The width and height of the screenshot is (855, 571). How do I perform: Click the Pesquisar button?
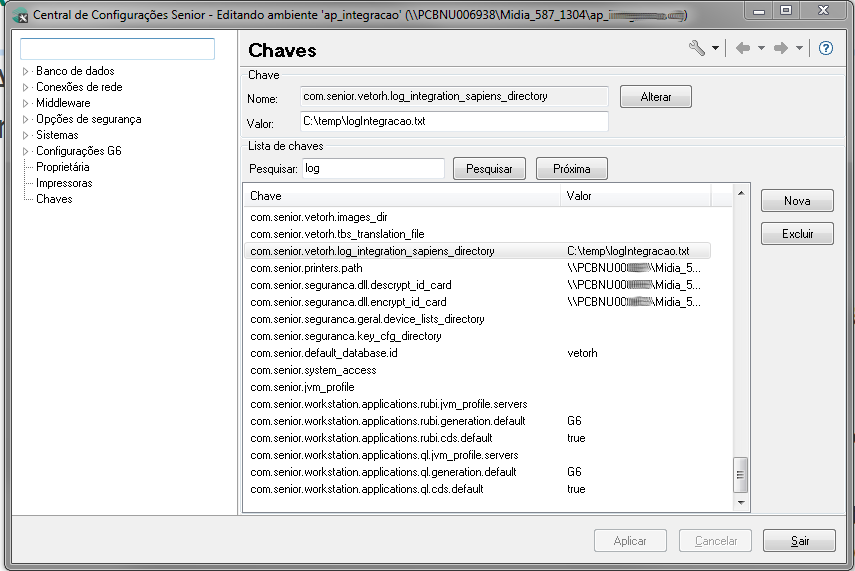coord(489,169)
